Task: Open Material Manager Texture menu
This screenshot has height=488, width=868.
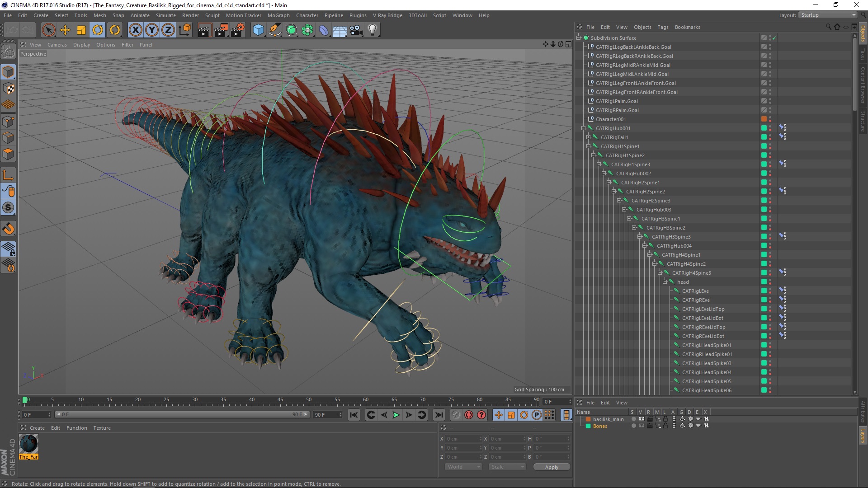Action: coord(102,428)
